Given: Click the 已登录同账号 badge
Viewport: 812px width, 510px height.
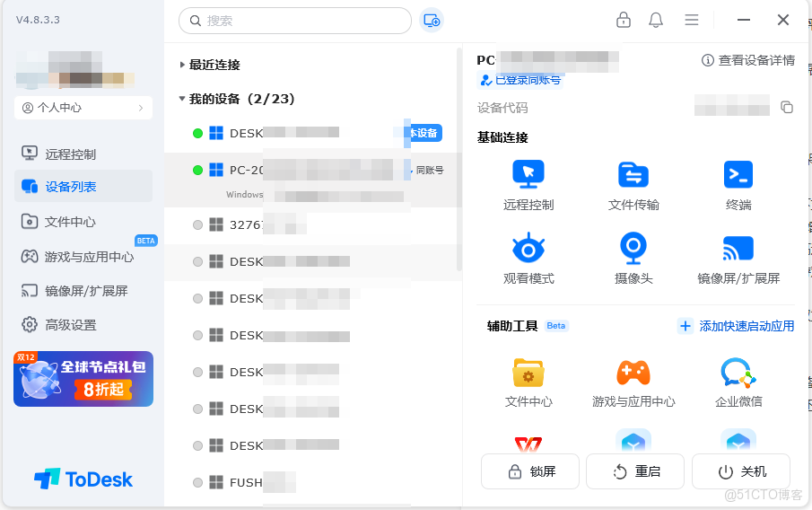Looking at the screenshot, I should (520, 80).
